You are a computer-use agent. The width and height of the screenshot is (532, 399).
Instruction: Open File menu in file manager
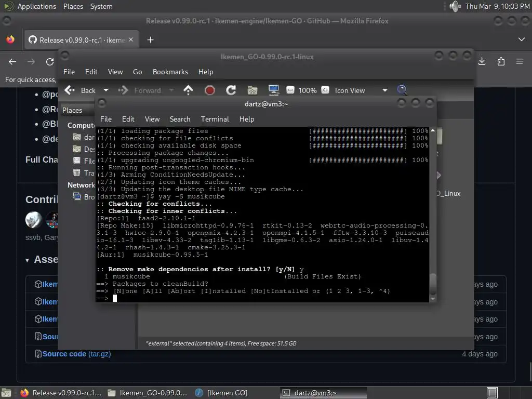[69, 72]
